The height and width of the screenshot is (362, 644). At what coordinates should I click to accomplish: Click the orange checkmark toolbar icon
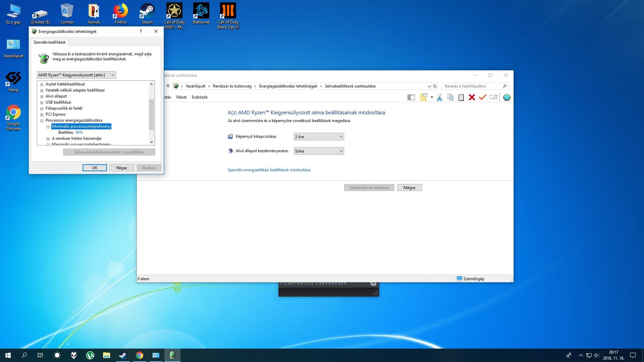483,97
